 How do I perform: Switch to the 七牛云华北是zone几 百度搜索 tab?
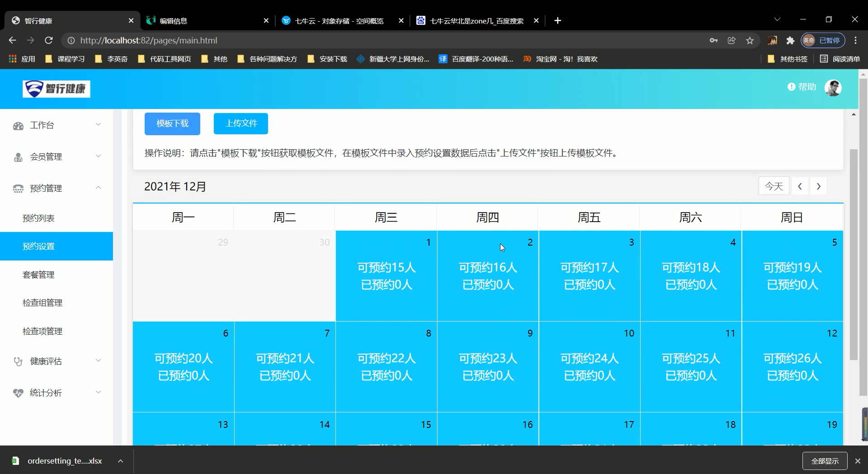click(x=477, y=20)
